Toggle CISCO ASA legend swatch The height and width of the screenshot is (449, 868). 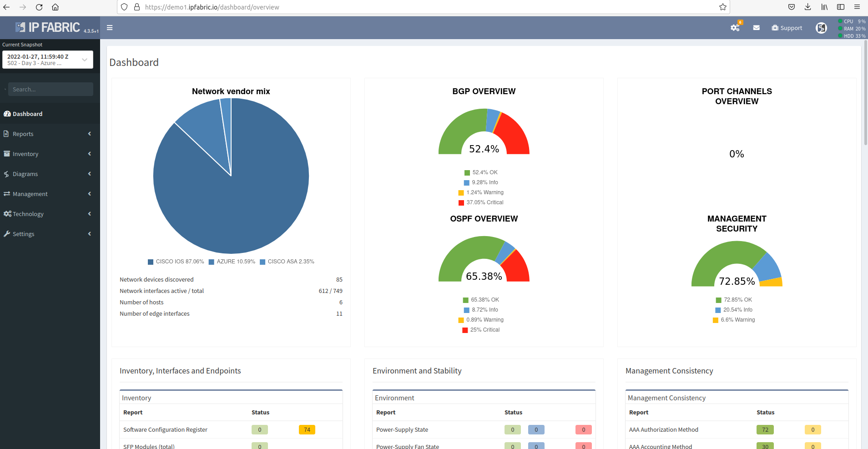[262, 262]
